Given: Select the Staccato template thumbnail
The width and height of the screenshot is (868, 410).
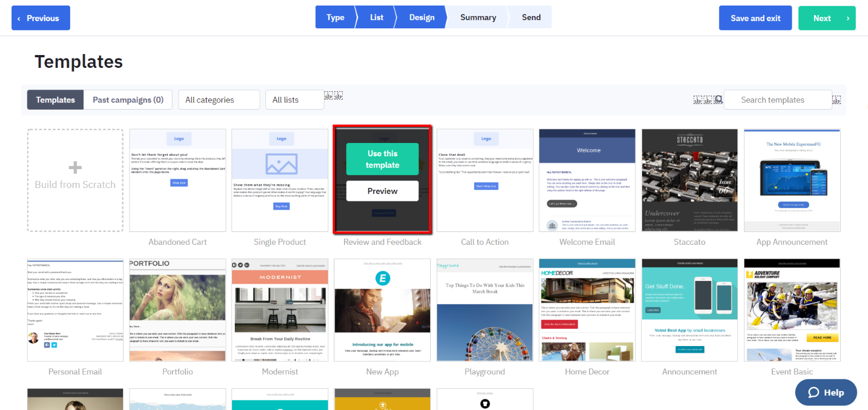Looking at the screenshot, I should point(689,180).
